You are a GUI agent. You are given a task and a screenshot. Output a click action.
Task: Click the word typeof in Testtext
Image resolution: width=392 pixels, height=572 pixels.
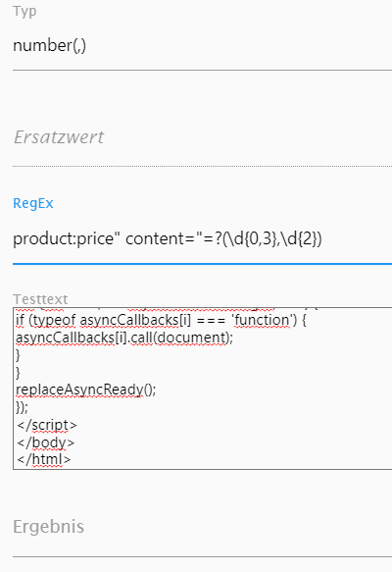[55, 320]
